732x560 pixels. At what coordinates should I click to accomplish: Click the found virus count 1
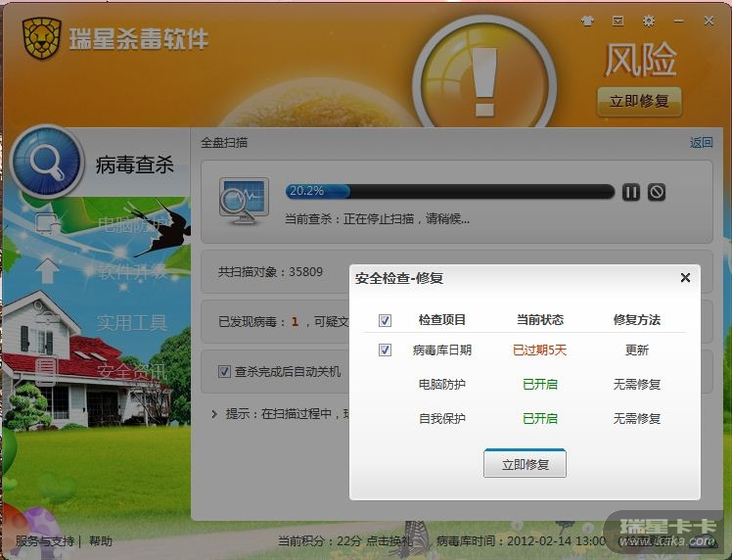(x=295, y=321)
